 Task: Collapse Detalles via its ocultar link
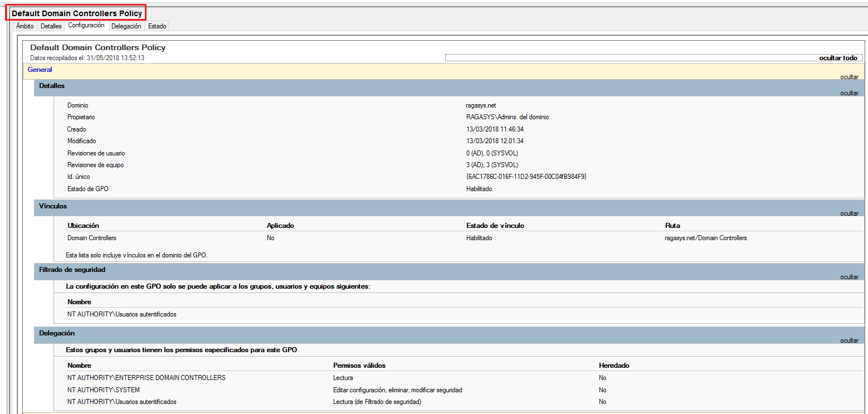click(849, 93)
